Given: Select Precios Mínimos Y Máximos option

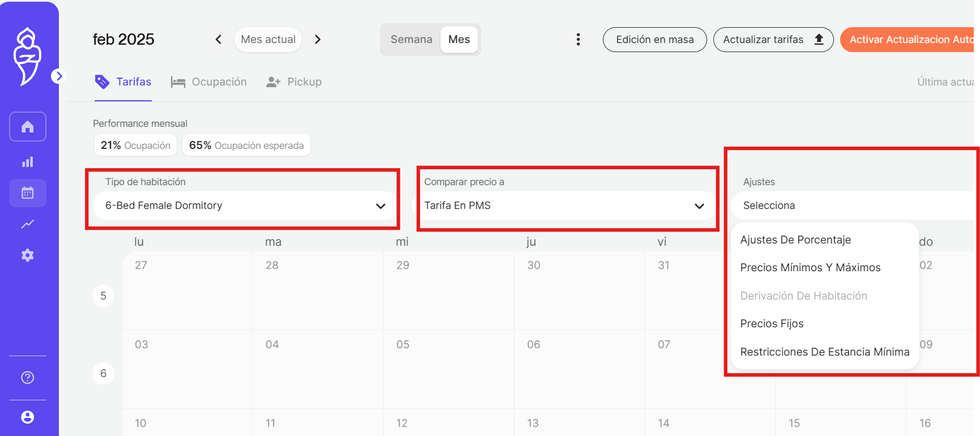Looking at the screenshot, I should tap(810, 267).
